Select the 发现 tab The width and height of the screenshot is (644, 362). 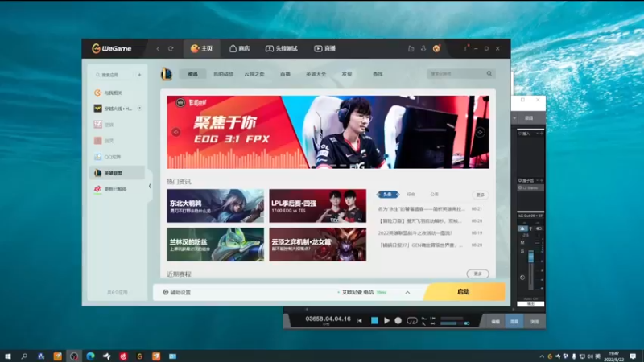(347, 74)
